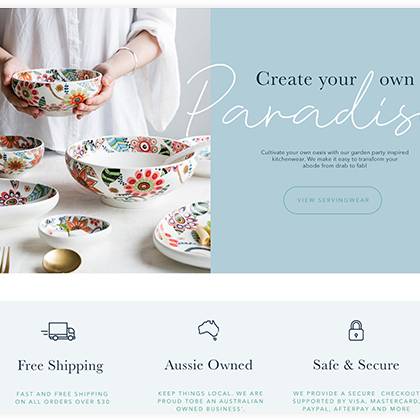Screen dimensions: 420x420
Task: Click the secure checkout payment description
Action: (x=356, y=401)
